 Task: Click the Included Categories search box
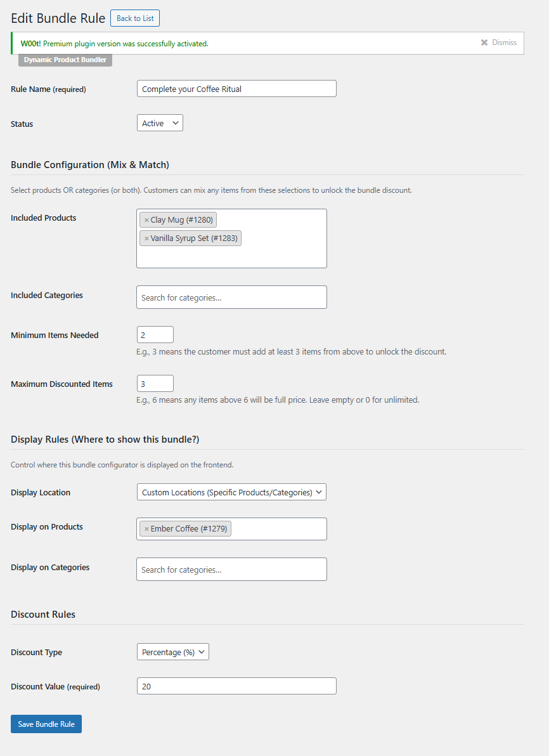[x=231, y=297]
